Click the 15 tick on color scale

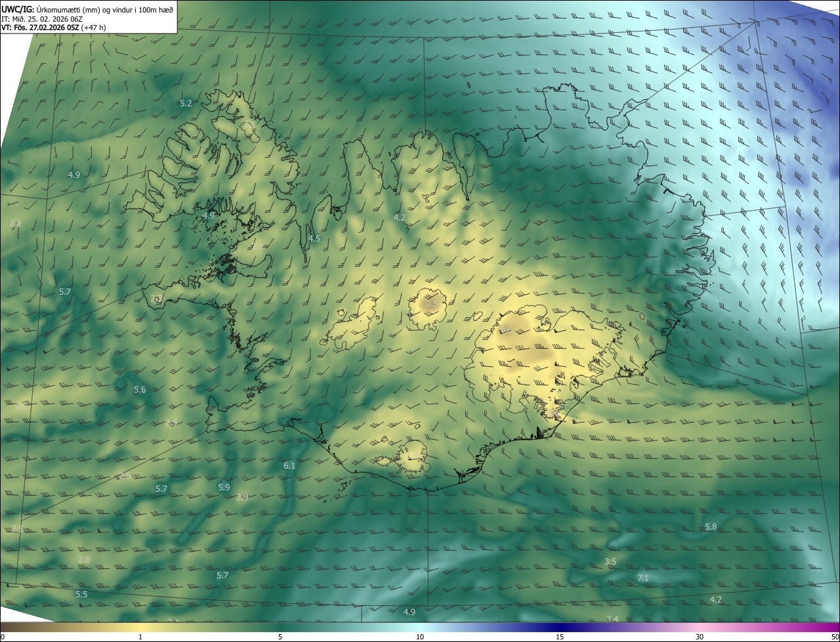[x=560, y=637]
